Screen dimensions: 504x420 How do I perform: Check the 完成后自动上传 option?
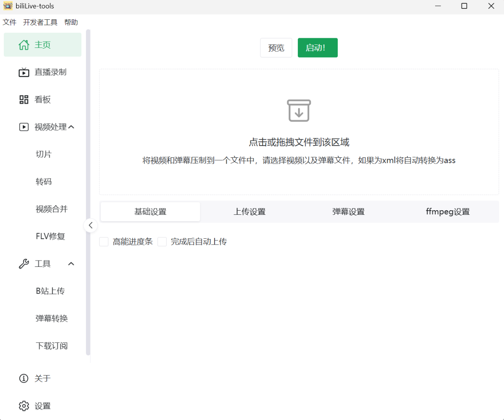point(162,242)
